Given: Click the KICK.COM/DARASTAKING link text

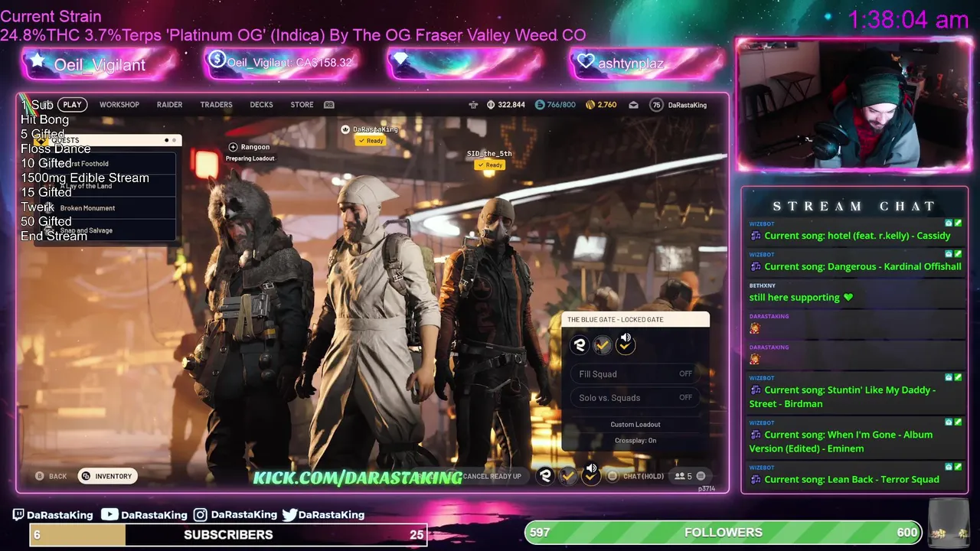Looking at the screenshot, I should (358, 478).
